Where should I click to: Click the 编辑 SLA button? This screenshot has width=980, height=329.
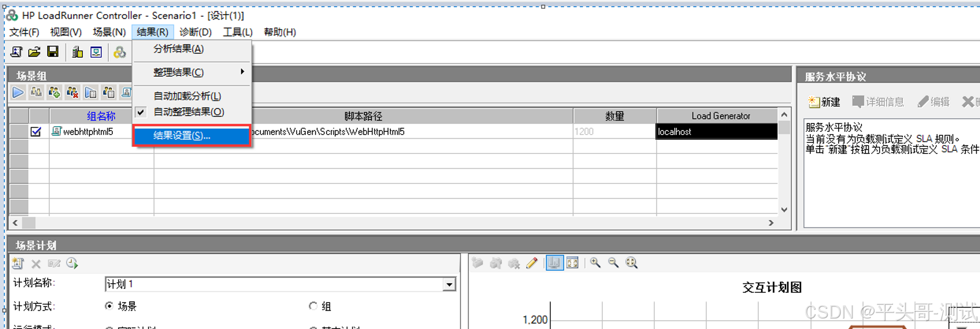point(933,102)
